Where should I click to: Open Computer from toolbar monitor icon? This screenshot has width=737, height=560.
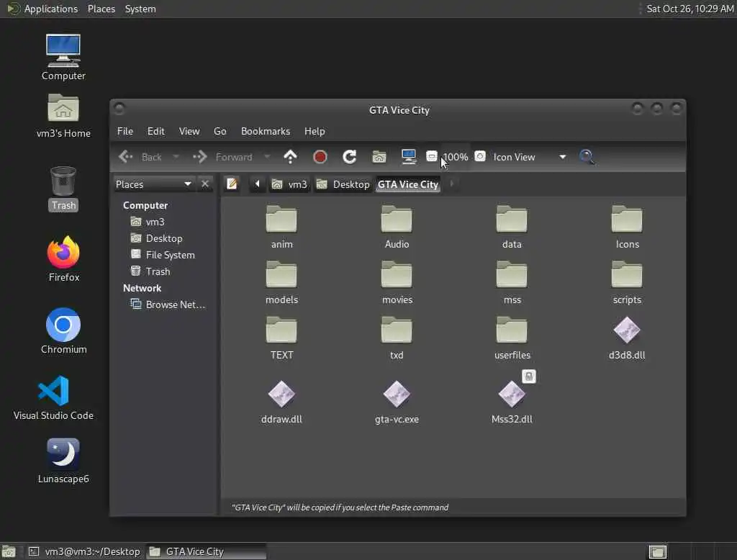(x=409, y=157)
